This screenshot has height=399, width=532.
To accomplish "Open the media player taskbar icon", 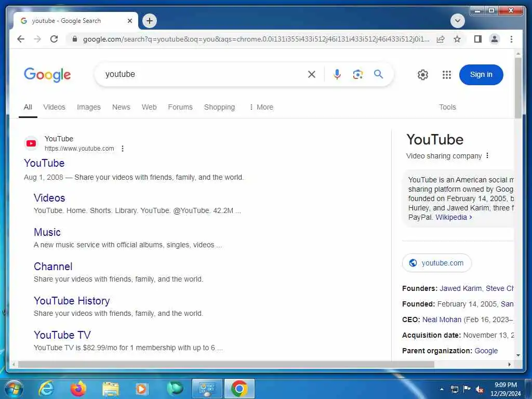I will point(141,389).
